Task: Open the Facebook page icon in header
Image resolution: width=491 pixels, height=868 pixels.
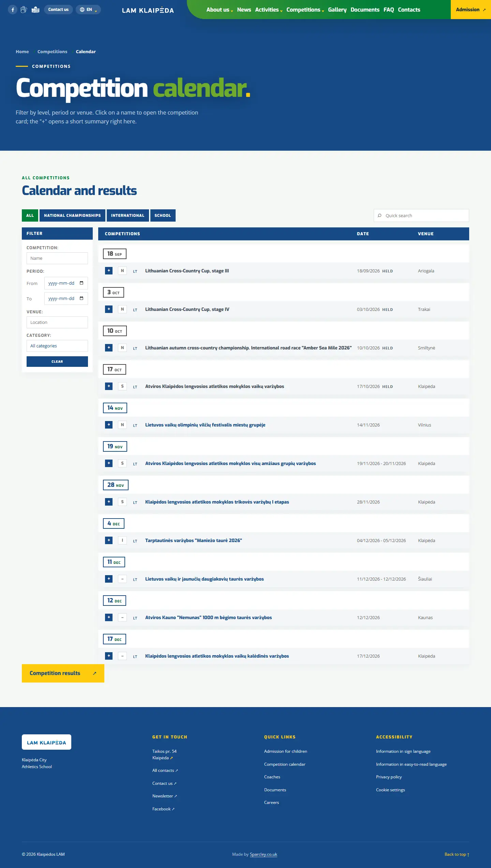Action: 13,10
